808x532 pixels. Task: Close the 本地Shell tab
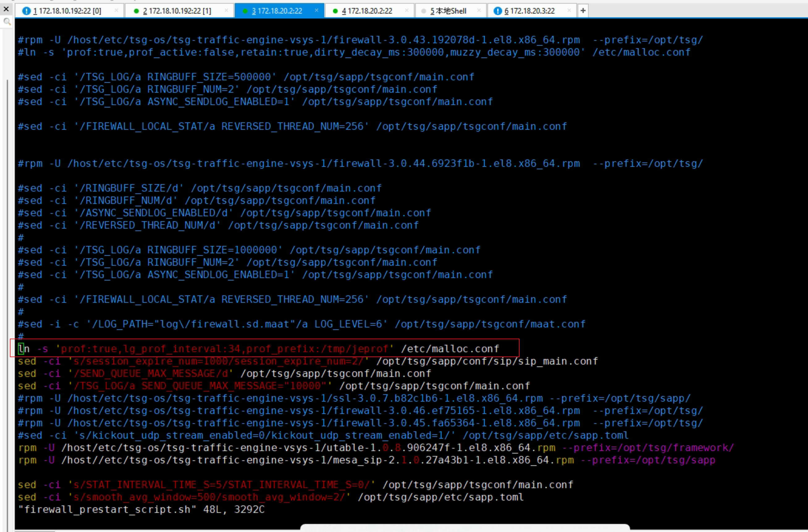479,11
